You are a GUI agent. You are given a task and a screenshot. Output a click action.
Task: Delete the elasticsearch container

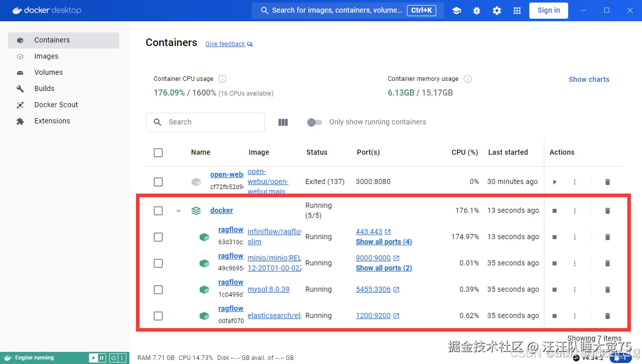pyautogui.click(x=608, y=316)
